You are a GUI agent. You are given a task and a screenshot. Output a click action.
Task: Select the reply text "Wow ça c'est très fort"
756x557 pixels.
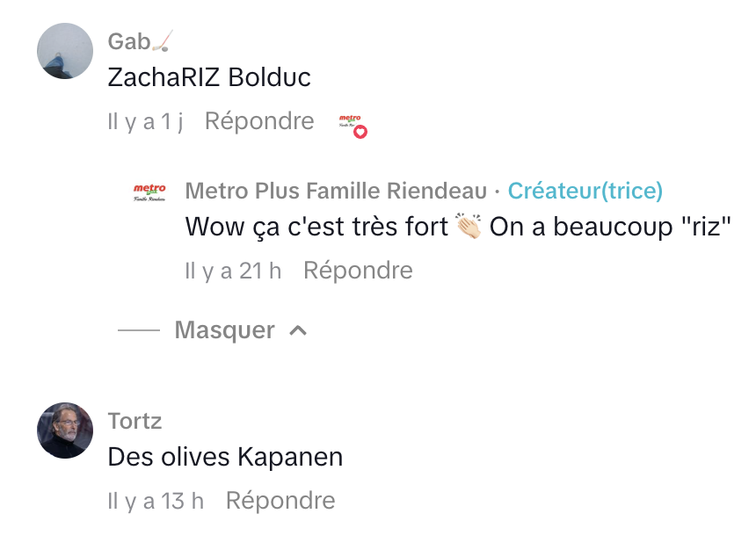point(316,227)
